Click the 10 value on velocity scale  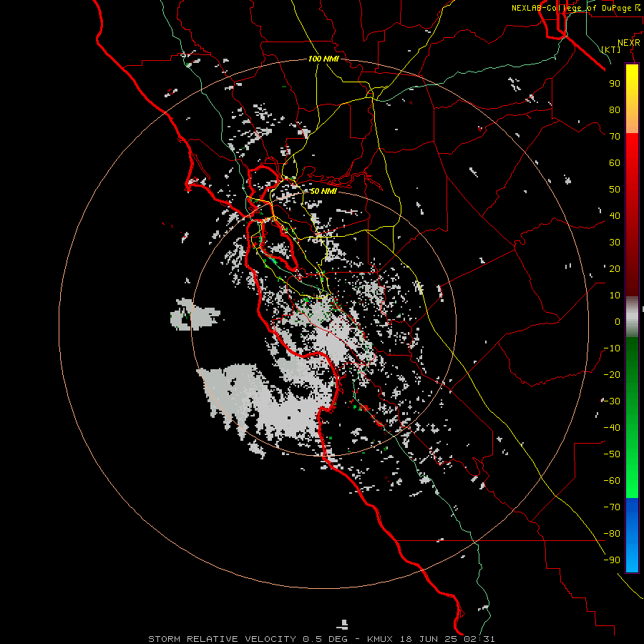pyautogui.click(x=615, y=296)
